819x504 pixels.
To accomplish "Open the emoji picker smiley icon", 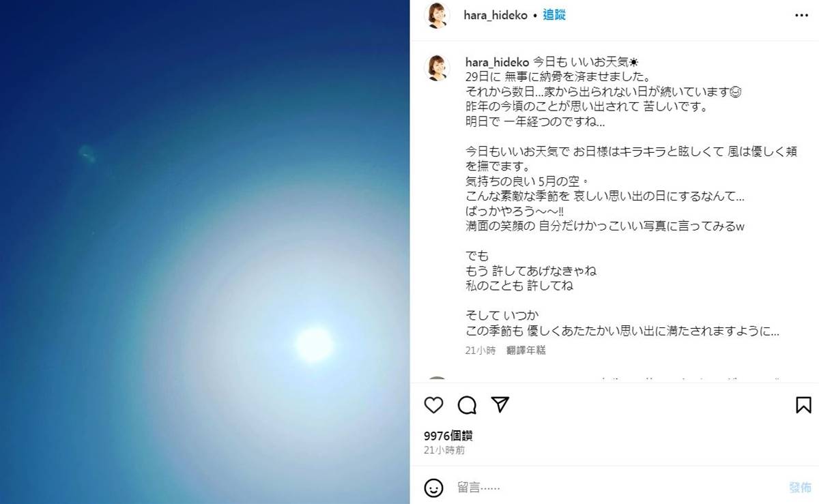I will point(433,488).
